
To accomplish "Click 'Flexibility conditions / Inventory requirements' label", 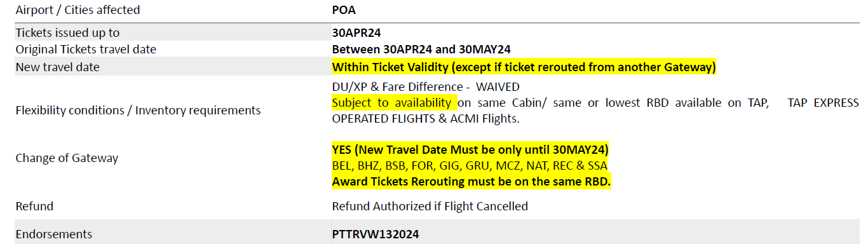I will 138,111.
